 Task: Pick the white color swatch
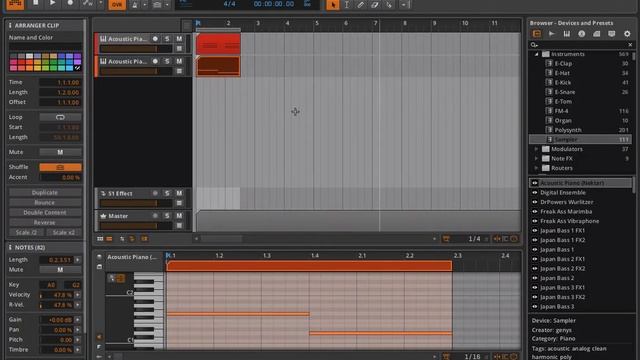pyautogui.click(x=29, y=56)
